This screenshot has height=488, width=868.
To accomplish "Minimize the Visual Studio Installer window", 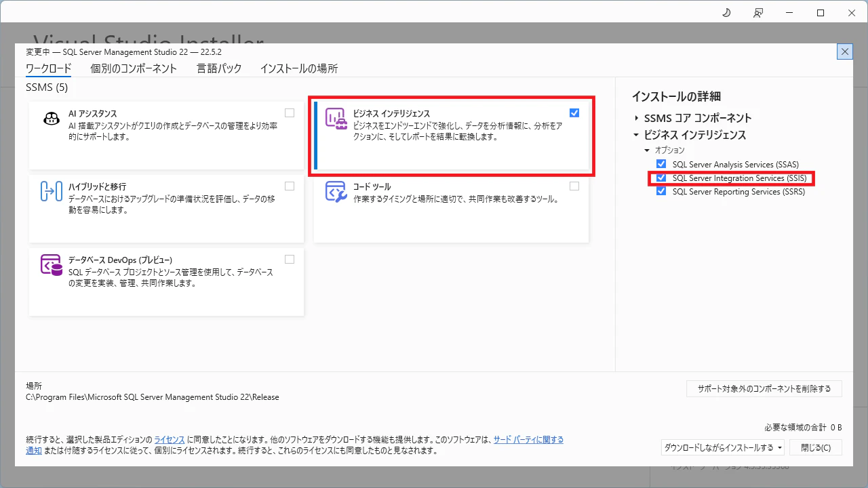I will pos(789,13).
